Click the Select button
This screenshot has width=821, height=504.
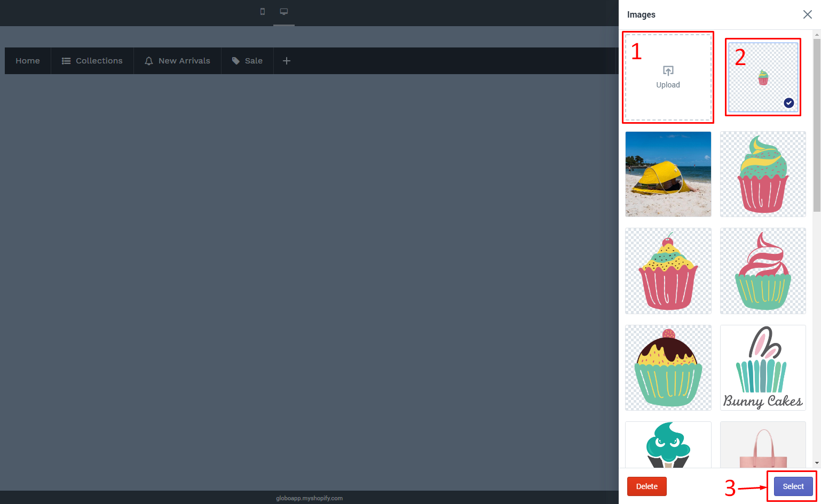(792, 486)
